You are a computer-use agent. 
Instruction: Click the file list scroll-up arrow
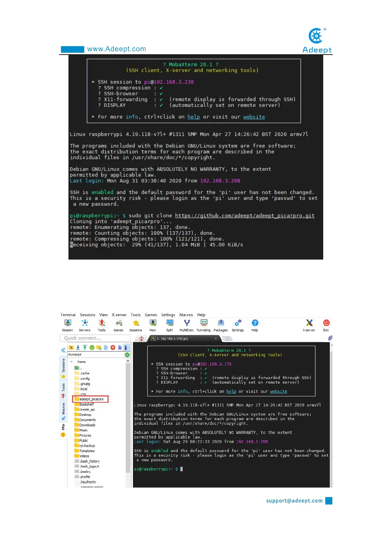pos(128,361)
